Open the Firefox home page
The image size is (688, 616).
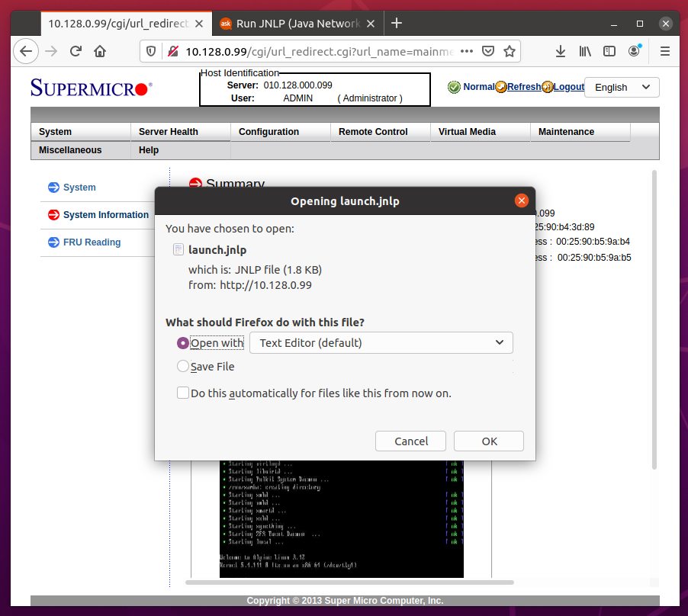pyautogui.click(x=100, y=51)
